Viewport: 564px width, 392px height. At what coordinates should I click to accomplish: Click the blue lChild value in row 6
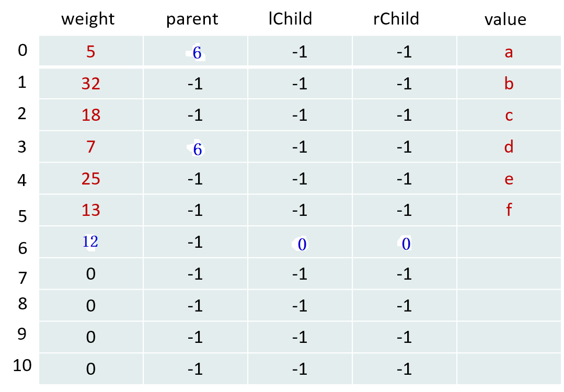(x=302, y=245)
